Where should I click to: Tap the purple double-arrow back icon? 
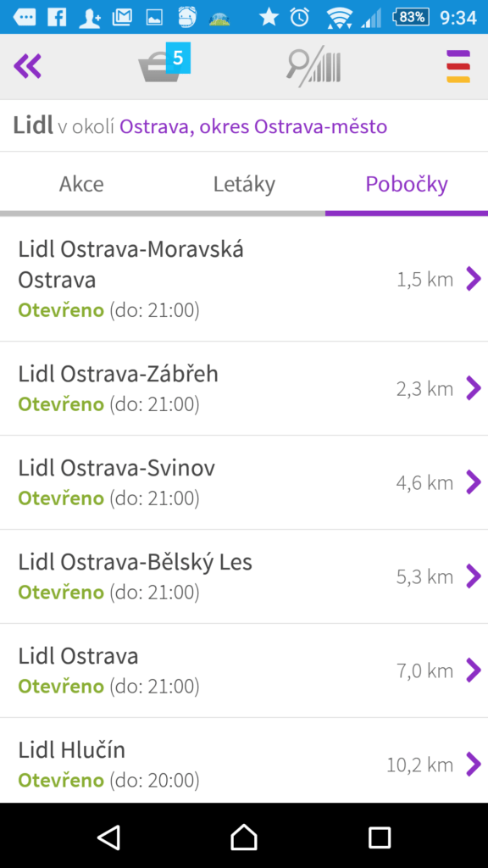tap(28, 66)
